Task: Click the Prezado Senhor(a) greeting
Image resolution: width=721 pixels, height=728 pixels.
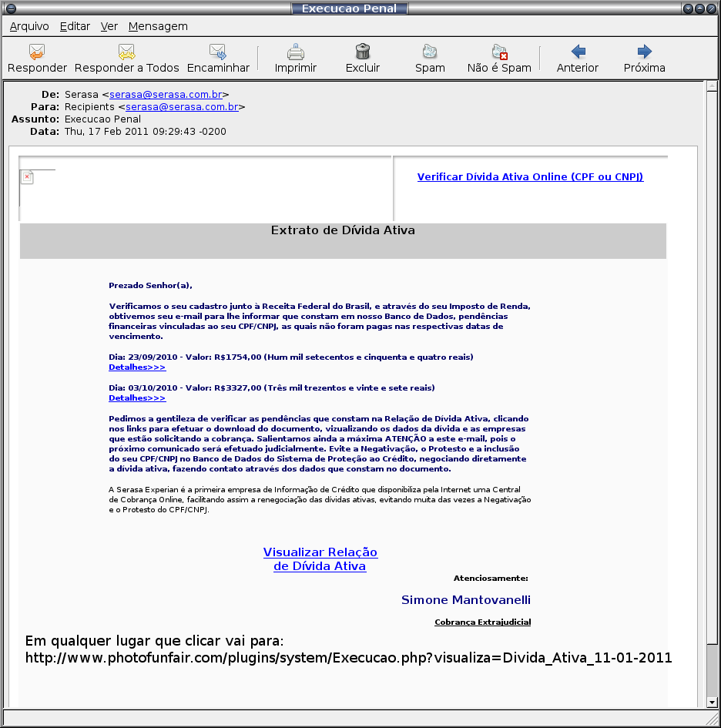Action: [x=150, y=286]
